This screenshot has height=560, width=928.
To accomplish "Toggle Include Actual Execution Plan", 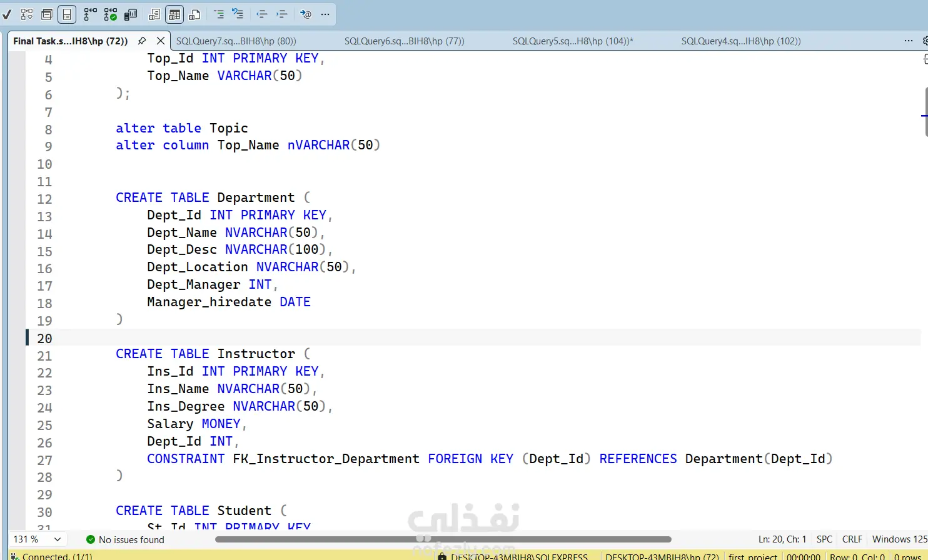I will [91, 14].
